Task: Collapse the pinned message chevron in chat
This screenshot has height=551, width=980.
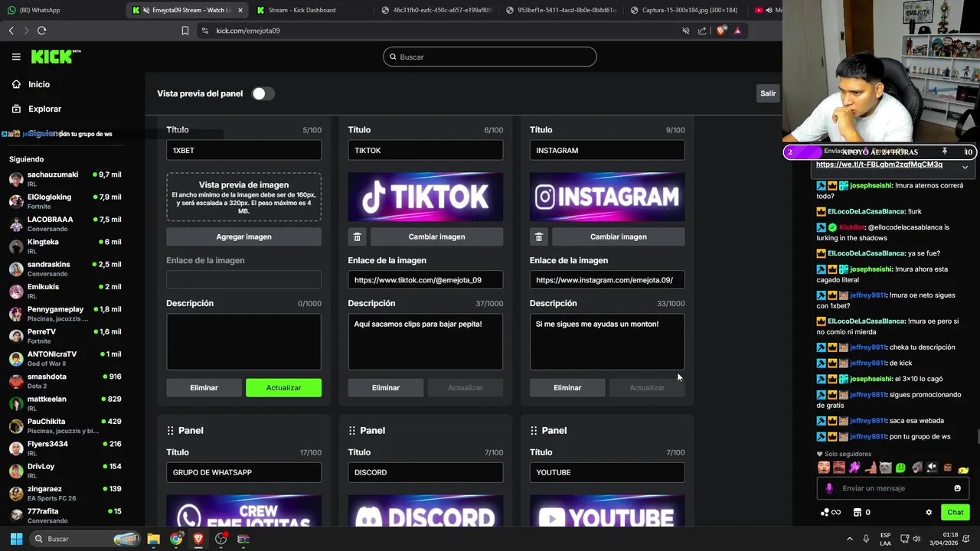Action: 965,167
